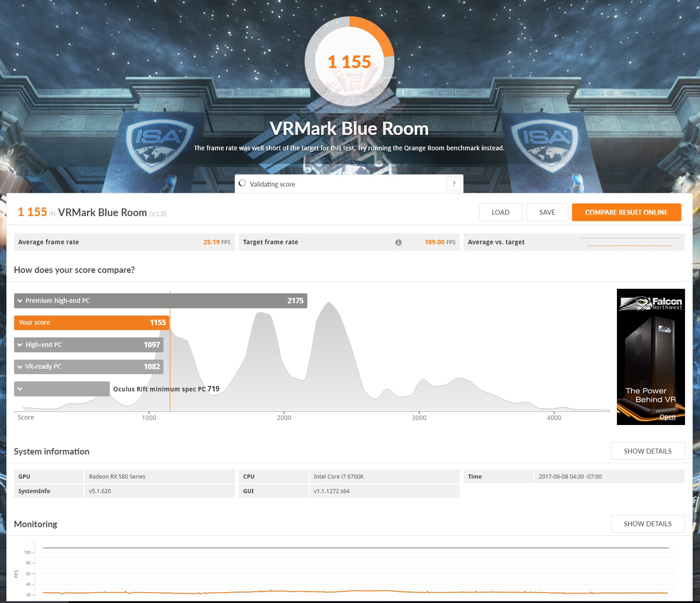Click the Falcon Northwest advertisement banner

(x=651, y=357)
